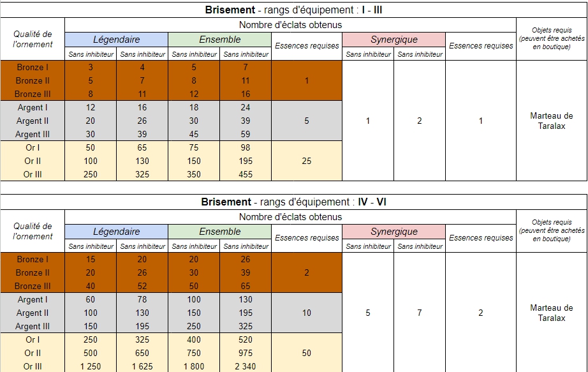Select value 45 in the I - III table
The image size is (588, 372).
click(x=194, y=135)
